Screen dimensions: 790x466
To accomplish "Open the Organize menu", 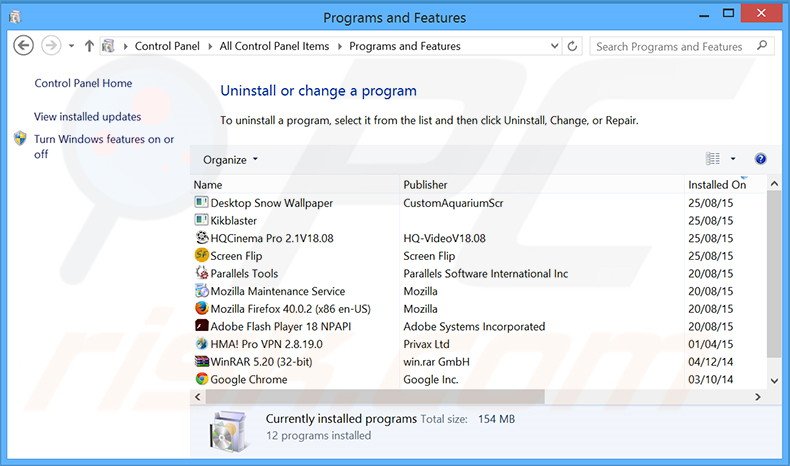I will click(230, 160).
